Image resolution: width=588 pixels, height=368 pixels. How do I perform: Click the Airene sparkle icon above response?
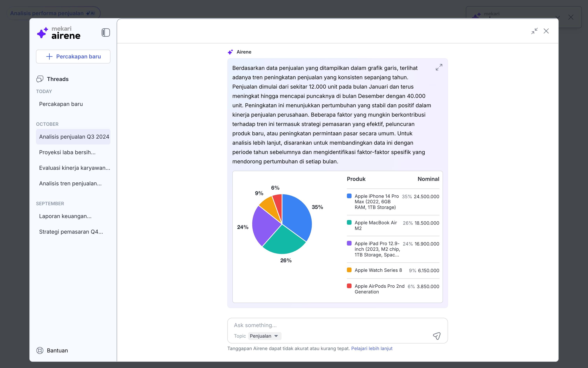click(230, 52)
